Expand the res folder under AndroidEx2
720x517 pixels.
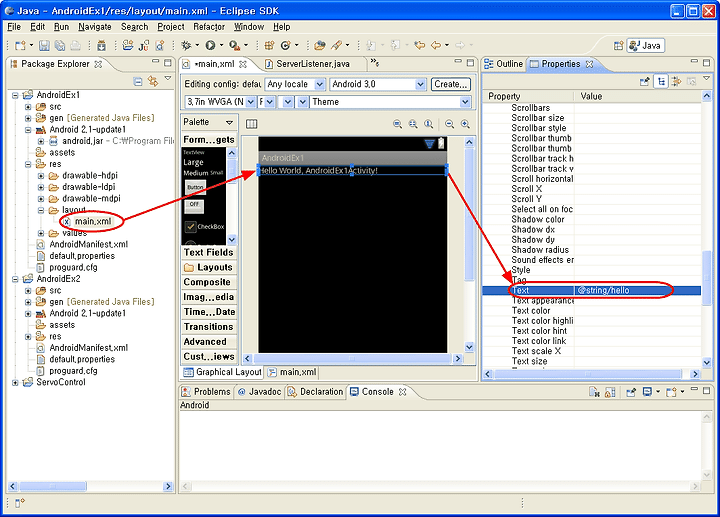(28, 336)
